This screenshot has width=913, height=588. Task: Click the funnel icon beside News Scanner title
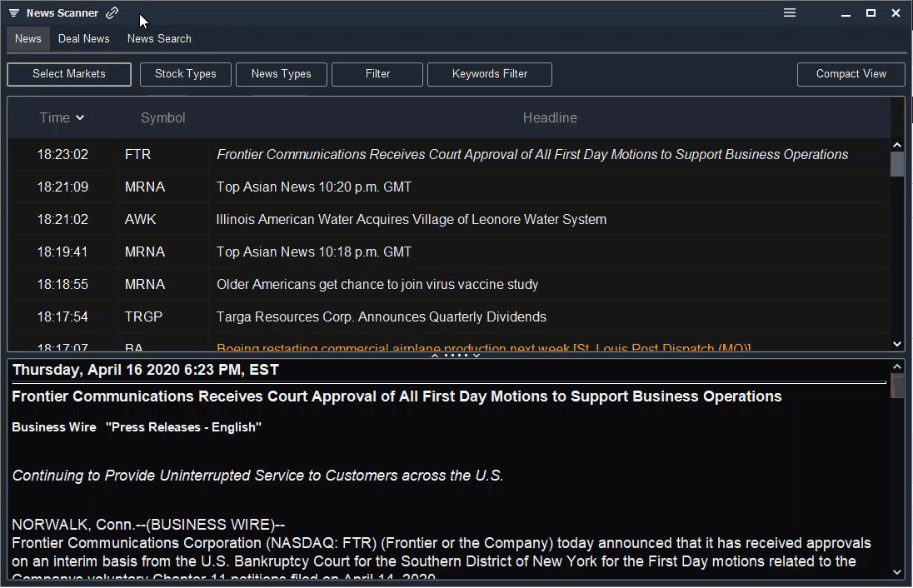(x=12, y=12)
